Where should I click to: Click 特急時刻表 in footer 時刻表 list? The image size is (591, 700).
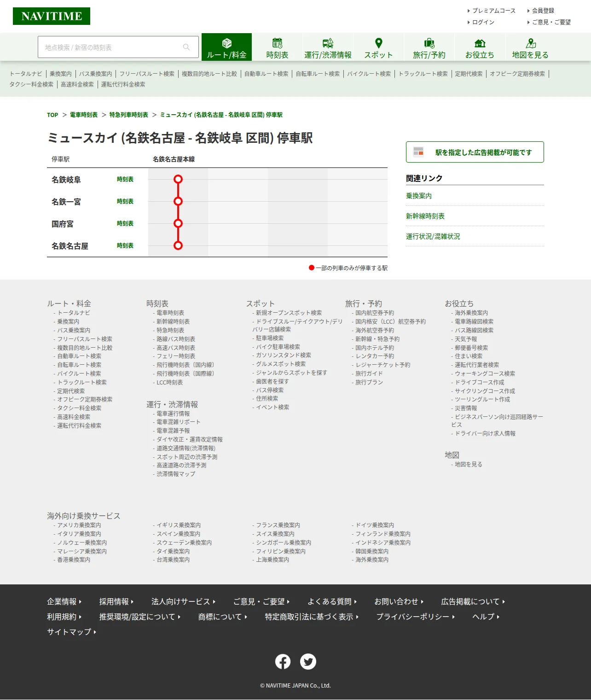170,330
